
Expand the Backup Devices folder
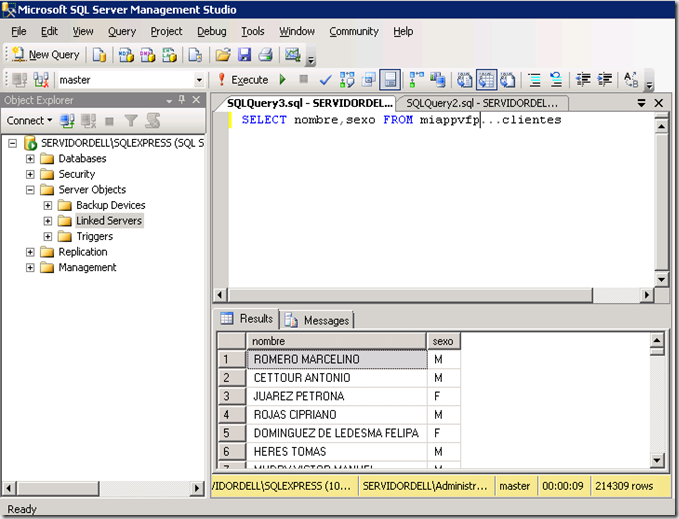pyautogui.click(x=48, y=205)
